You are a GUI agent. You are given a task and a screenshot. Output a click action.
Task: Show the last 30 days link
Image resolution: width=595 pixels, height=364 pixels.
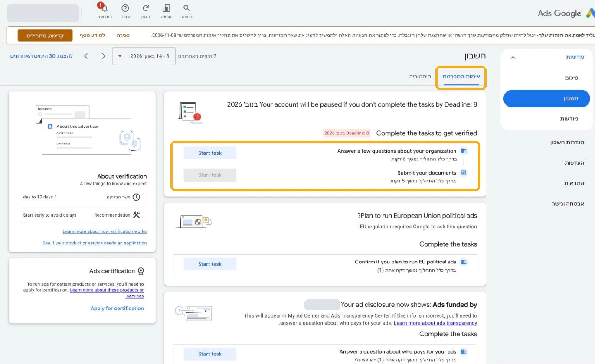tap(42, 56)
